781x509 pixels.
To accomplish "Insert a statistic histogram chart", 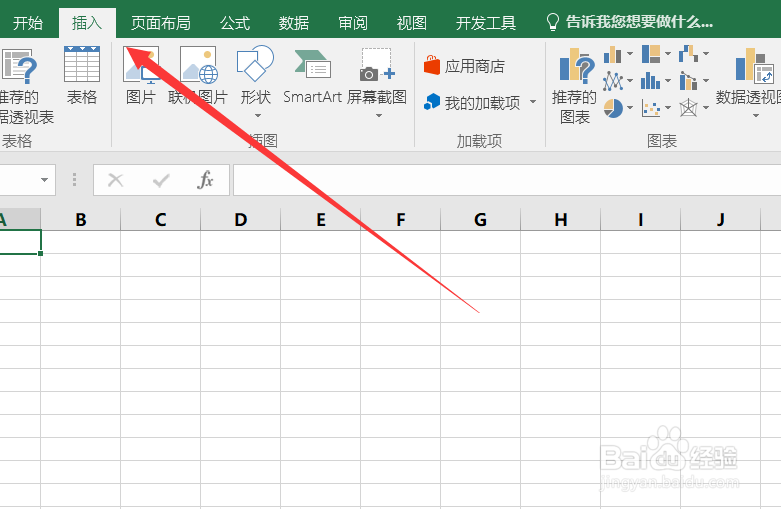I will coord(651,81).
